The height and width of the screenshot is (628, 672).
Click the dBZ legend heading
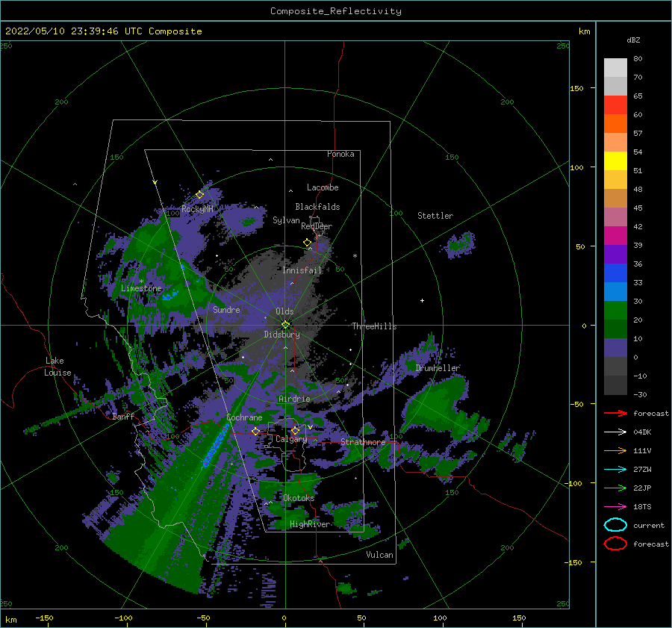(x=633, y=40)
